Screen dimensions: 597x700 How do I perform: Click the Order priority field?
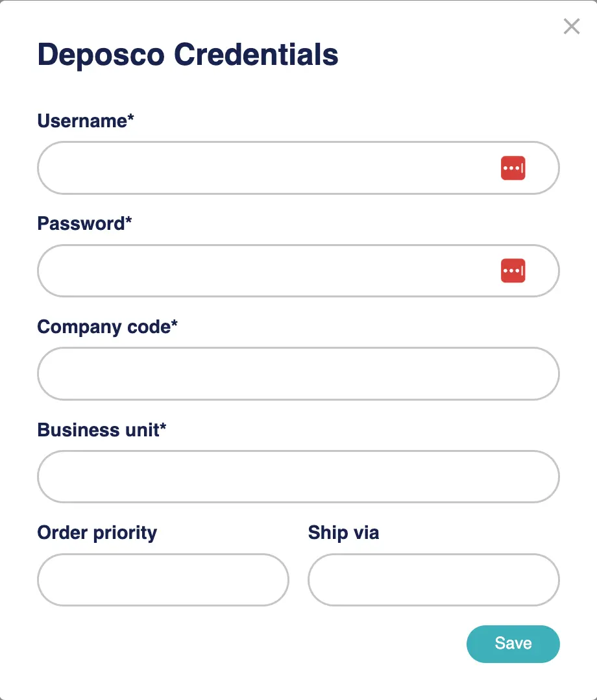pyautogui.click(x=163, y=580)
